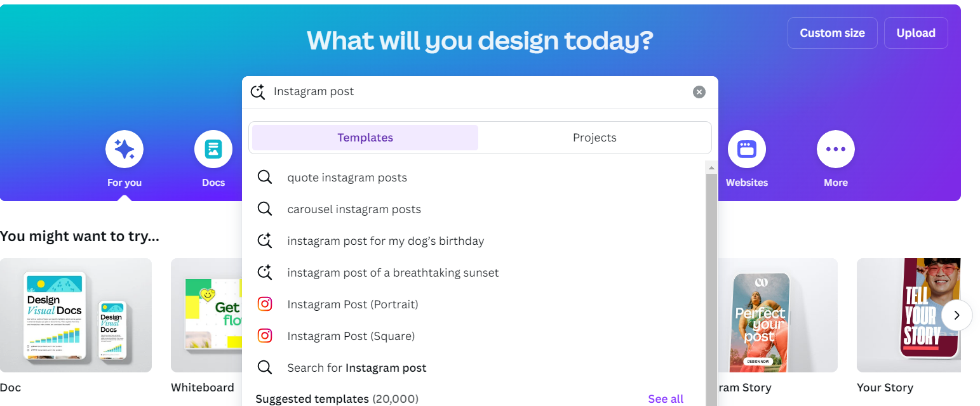Select the Websites category icon
The width and height of the screenshot is (980, 406).
[x=746, y=149]
